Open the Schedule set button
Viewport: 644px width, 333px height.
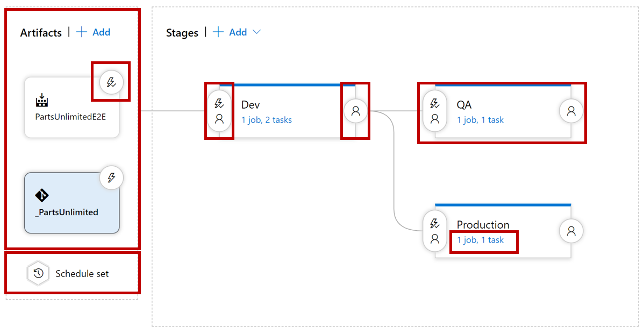(72, 273)
